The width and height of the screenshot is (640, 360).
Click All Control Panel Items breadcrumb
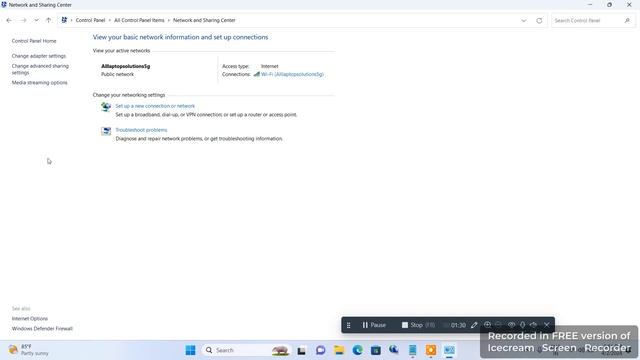[x=139, y=20]
